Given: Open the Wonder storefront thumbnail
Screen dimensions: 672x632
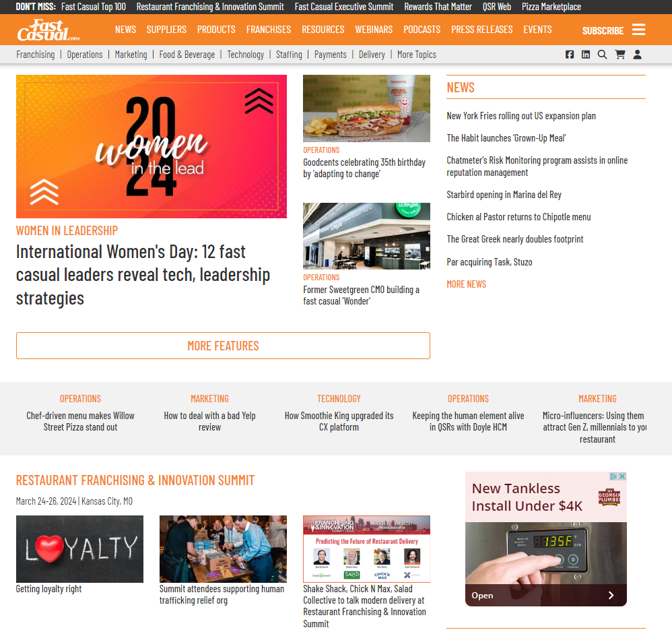Looking at the screenshot, I should click(x=366, y=236).
